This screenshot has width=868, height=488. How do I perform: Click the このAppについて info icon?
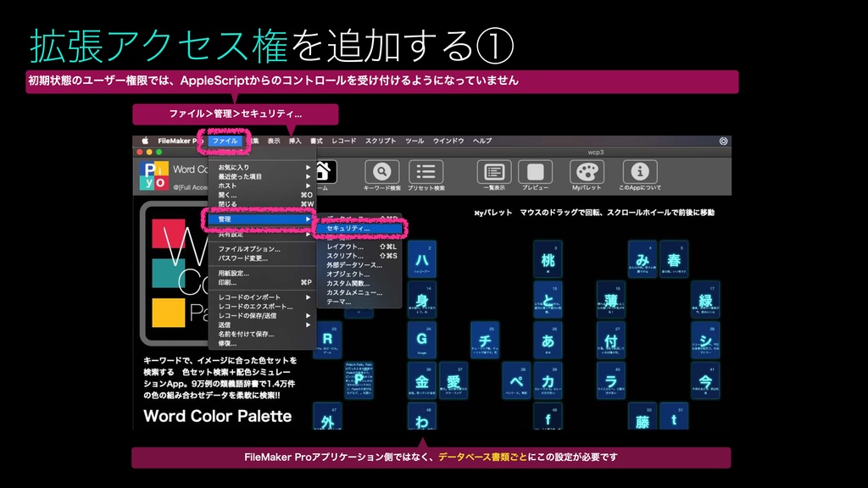coord(639,169)
